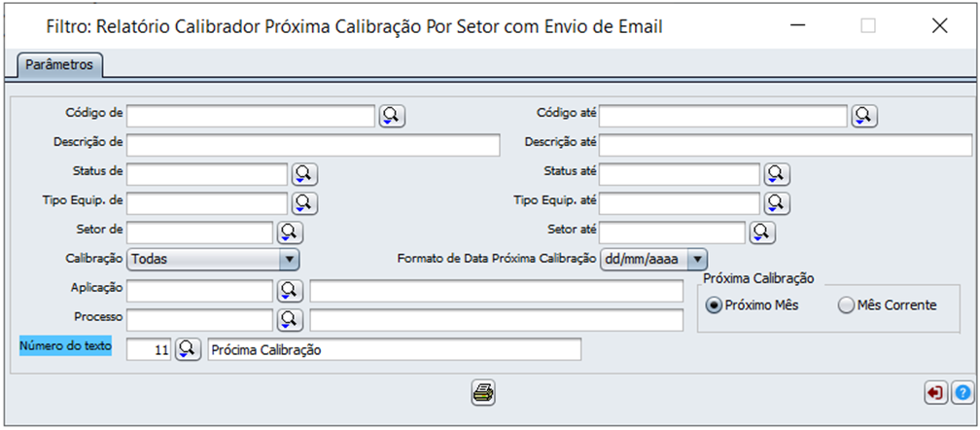This screenshot has width=980, height=430.
Task: Click the Descrição até input field
Action: pyautogui.click(x=785, y=145)
